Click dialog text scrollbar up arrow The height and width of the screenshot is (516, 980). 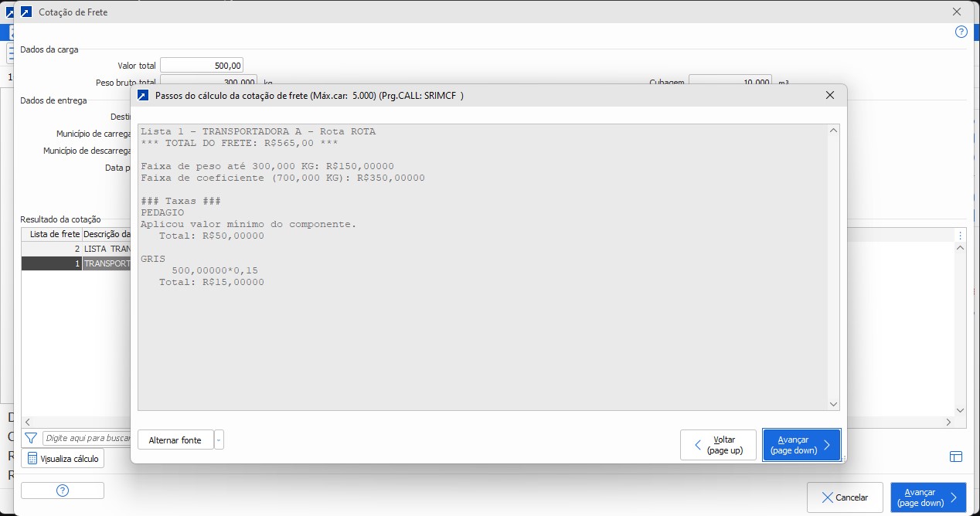833,131
